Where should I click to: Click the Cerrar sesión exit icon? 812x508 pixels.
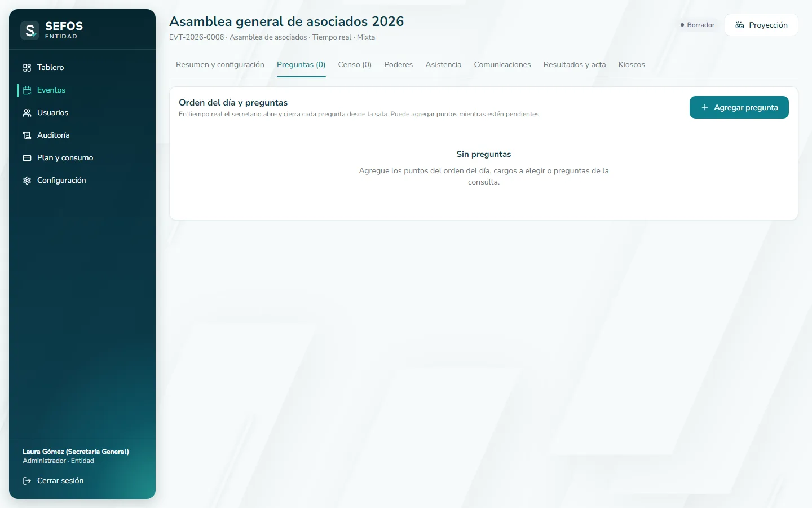(27, 481)
